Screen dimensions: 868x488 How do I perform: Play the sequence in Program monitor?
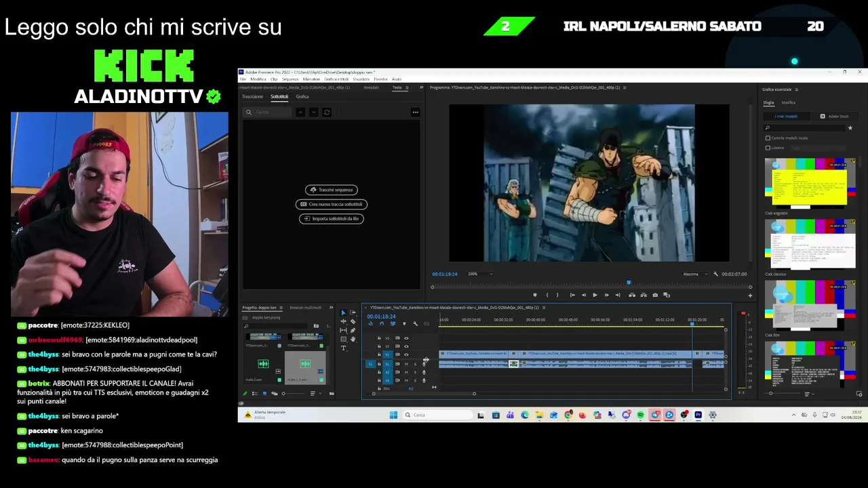pos(595,295)
